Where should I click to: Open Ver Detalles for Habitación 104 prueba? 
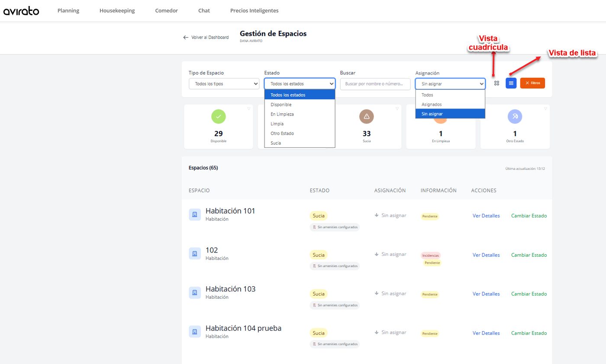coord(486,333)
